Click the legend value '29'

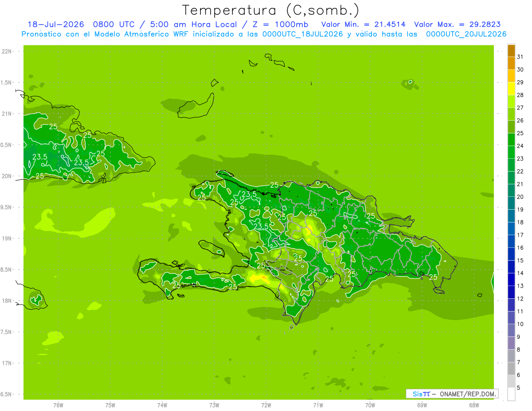pos(520,82)
